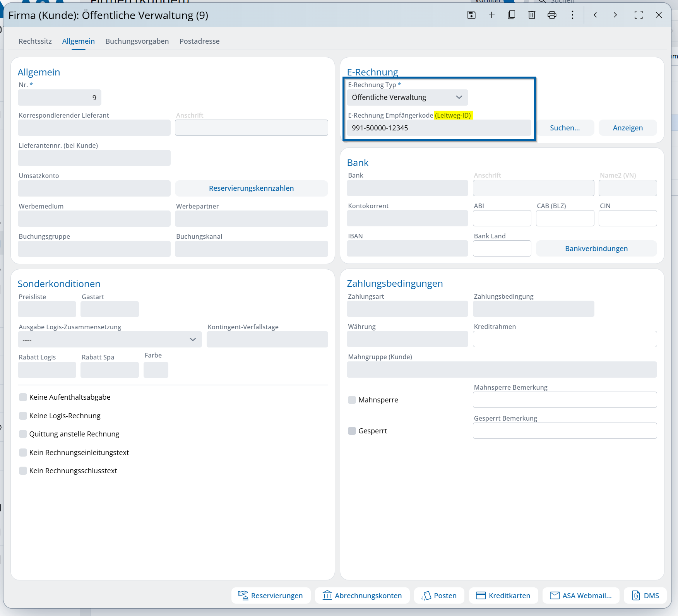Switch to the Buchungsvorgaben tab
Viewport: 678px width, 616px height.
(x=137, y=41)
